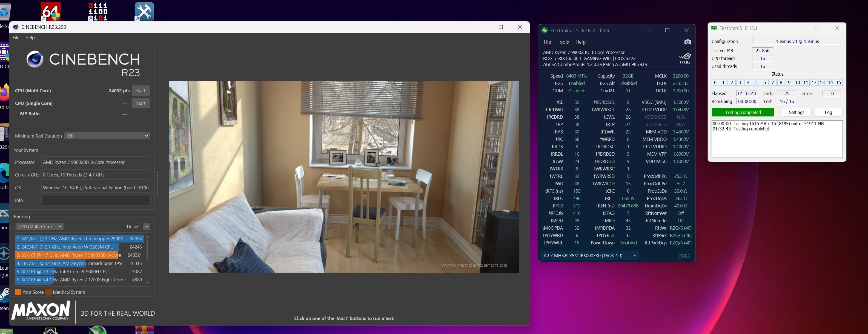Screen dimensions: 868x334
Task: Expand the CPU (Multi Core) ranking dropdown
Action: 39,227
